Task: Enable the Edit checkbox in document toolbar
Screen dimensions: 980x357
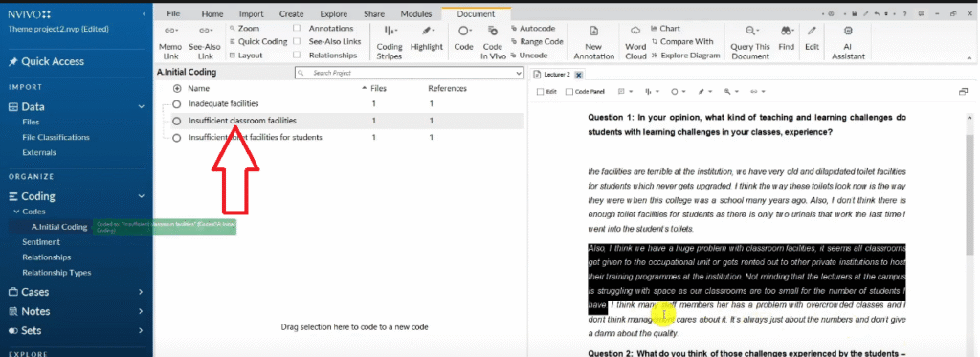Action: (541, 91)
